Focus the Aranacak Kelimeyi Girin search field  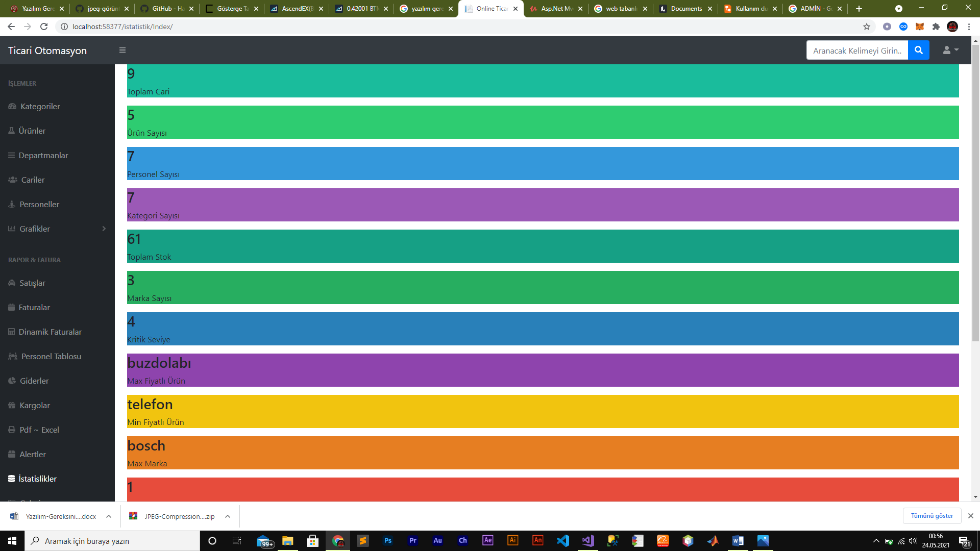[857, 50]
